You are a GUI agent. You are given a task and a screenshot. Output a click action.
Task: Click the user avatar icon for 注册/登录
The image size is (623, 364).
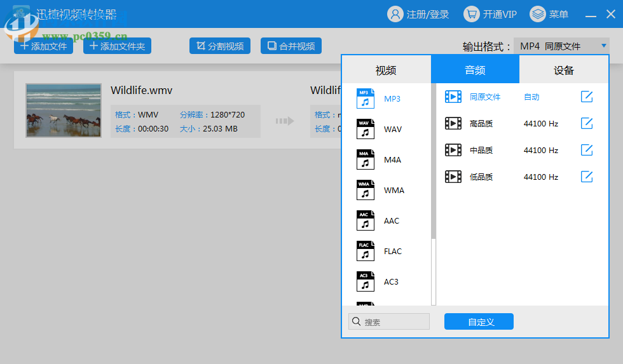[395, 14]
